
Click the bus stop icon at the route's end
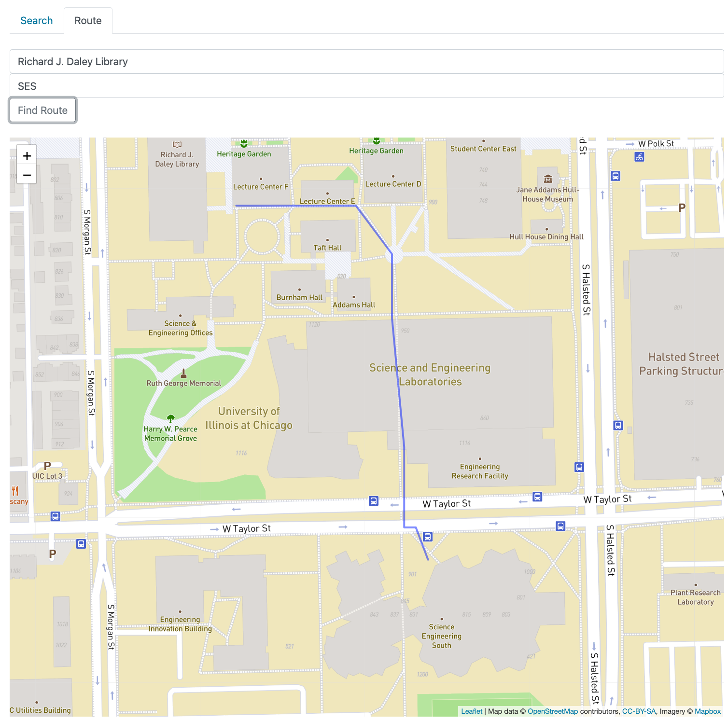click(428, 537)
